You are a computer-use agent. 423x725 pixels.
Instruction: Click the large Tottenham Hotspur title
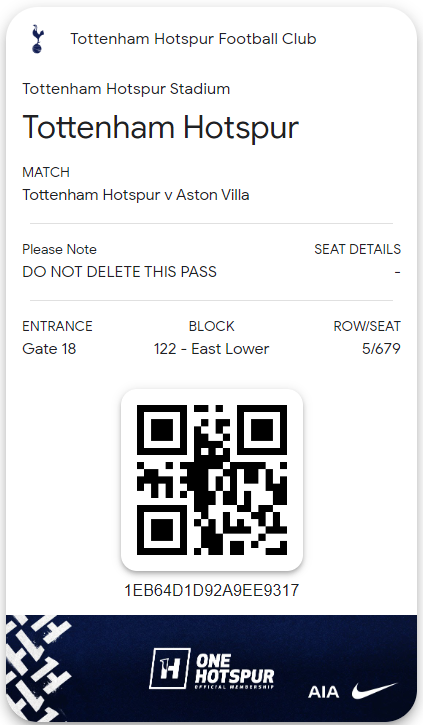point(160,127)
